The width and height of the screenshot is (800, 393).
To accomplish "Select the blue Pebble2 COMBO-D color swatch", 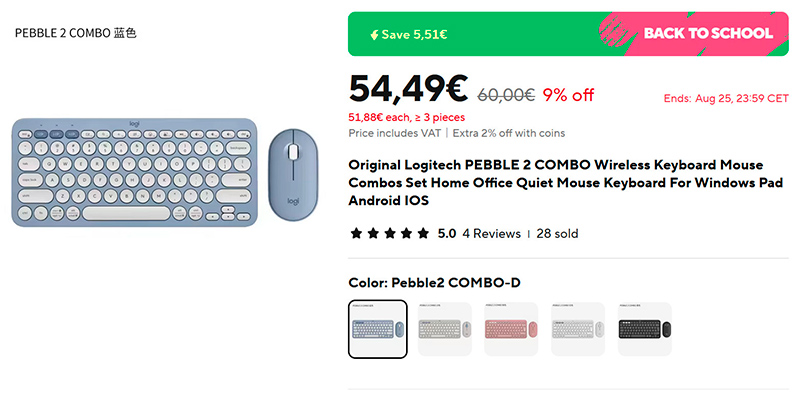I will 378,329.
